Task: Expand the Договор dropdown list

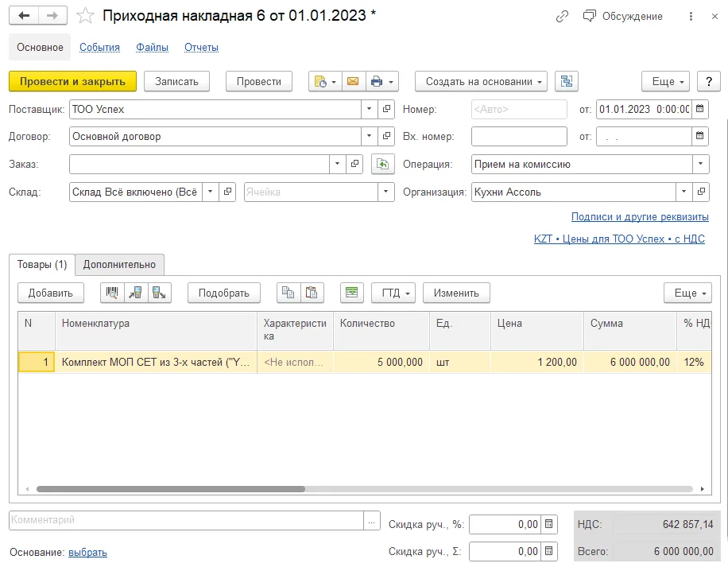Action: [369, 136]
